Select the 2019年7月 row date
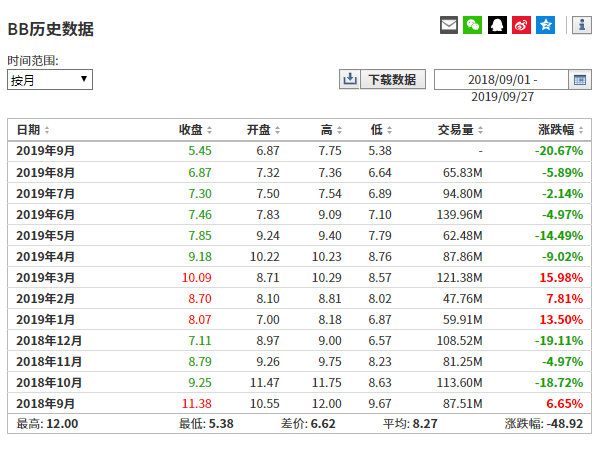Screen dimensions: 603x456 (x=45, y=193)
